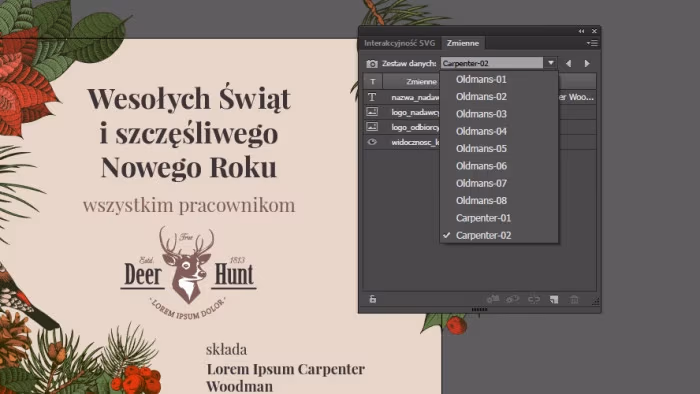Viewport: 700px width, 394px height.
Task: Switch to the Interakcyjność SVG tab
Action: coord(400,43)
